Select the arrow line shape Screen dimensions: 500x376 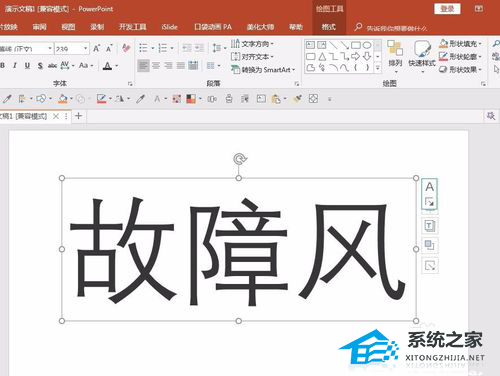tap(344, 45)
